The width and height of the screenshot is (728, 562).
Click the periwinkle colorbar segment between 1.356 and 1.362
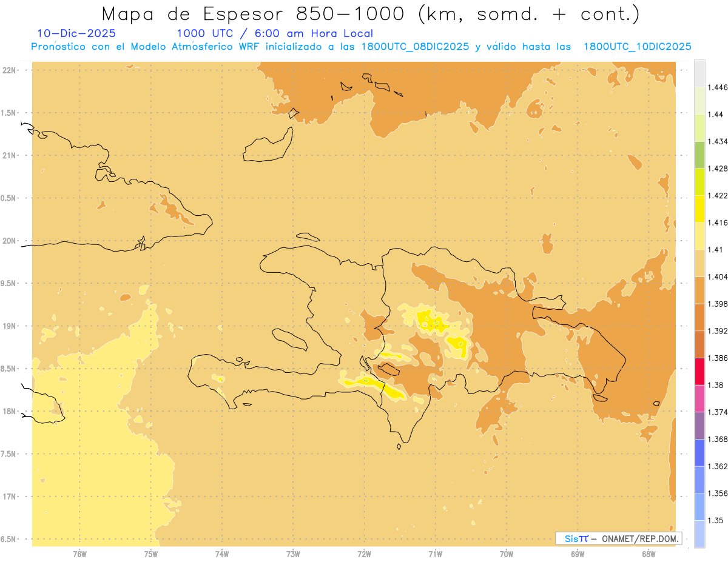tap(699, 480)
